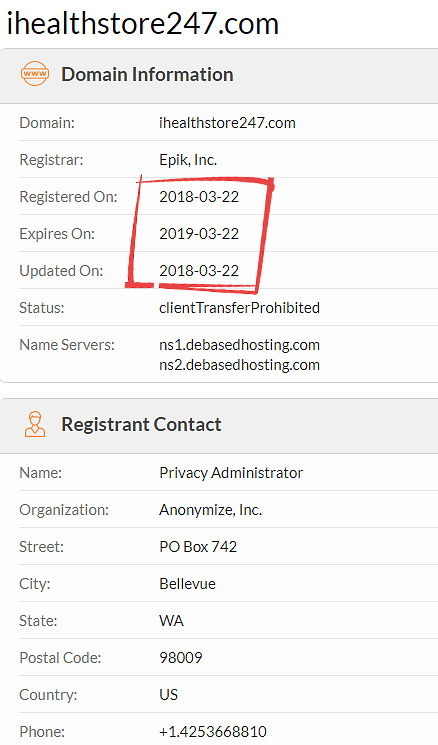Screen dimensions: 438x745
Task: Click the orange WWW globe icon
Action: pyautogui.click(x=35, y=74)
